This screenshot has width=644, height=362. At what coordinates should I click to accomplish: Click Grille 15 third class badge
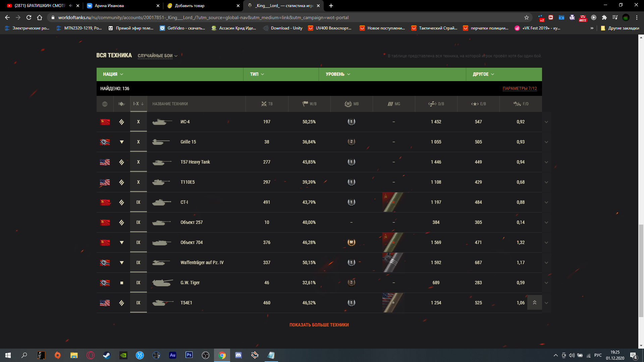coord(351,142)
